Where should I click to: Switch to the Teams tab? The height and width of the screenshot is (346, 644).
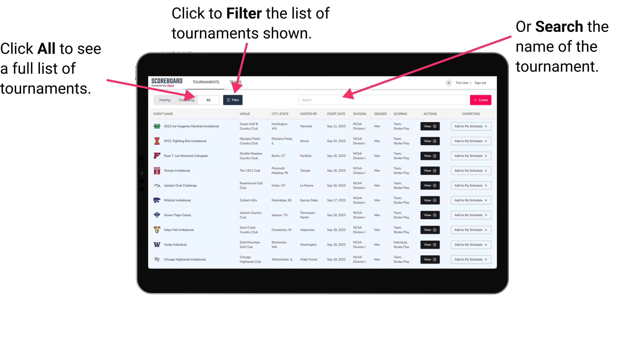(236, 82)
